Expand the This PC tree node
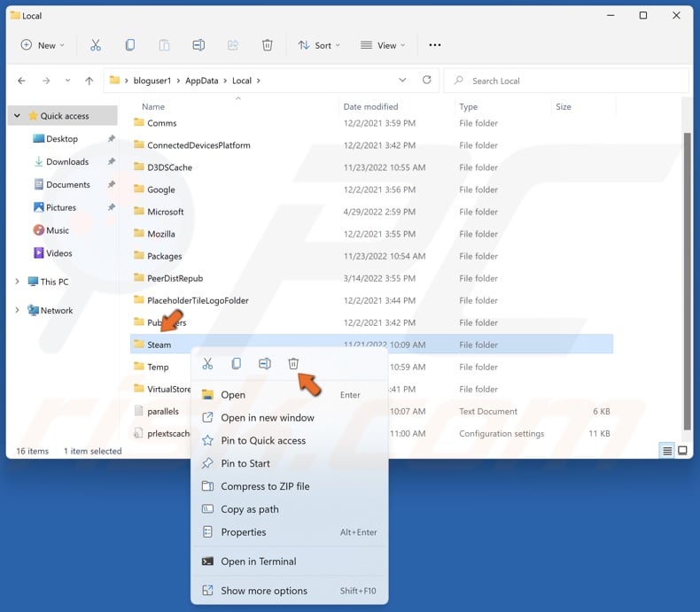Image resolution: width=700 pixels, height=612 pixels. click(x=17, y=282)
